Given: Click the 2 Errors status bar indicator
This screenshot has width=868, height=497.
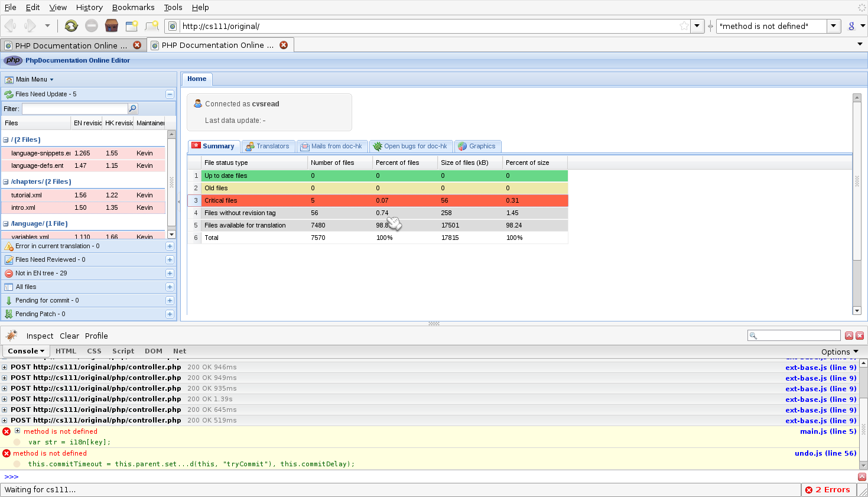Looking at the screenshot, I should (x=828, y=490).
